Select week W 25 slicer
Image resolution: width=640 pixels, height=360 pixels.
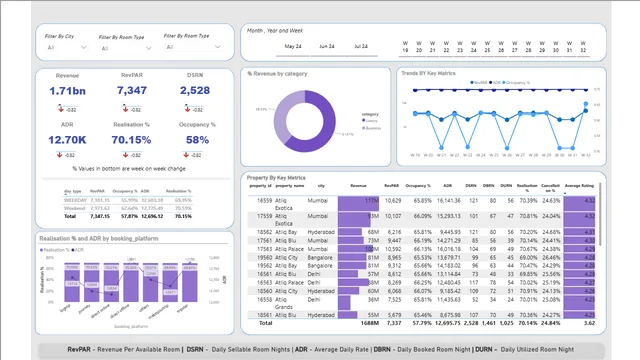487,47
